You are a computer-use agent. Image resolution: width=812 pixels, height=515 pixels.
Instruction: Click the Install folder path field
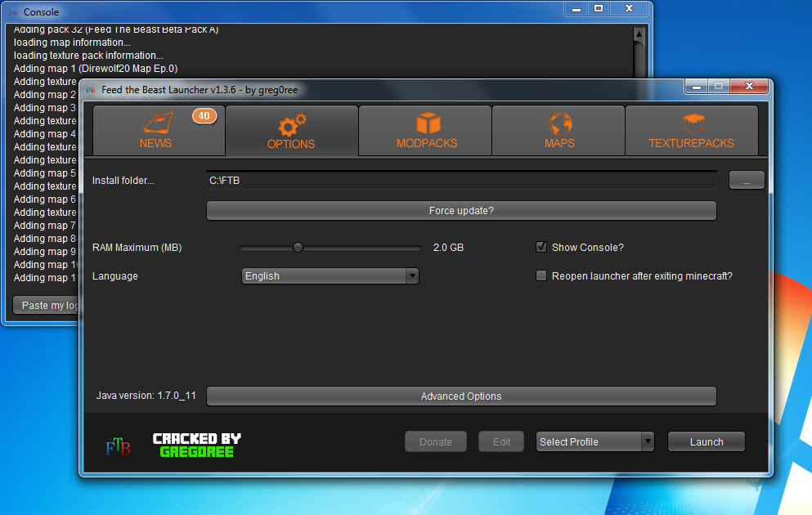[461, 180]
